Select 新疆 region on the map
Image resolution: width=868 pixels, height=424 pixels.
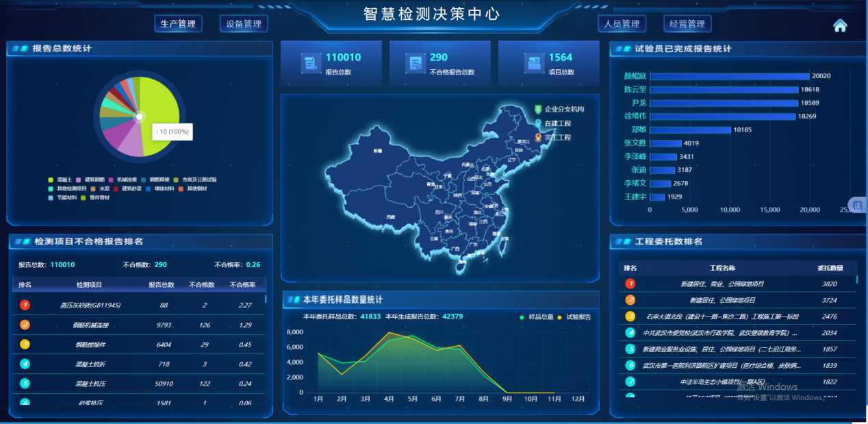click(x=378, y=151)
